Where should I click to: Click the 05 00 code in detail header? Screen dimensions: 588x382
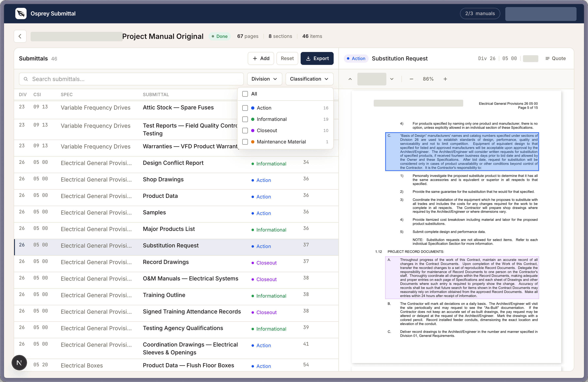[x=510, y=58]
